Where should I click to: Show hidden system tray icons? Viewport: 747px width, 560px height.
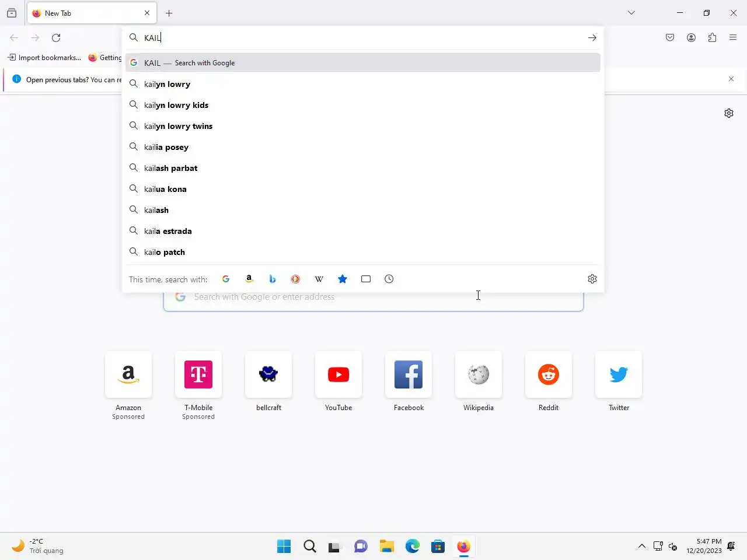pos(642,547)
